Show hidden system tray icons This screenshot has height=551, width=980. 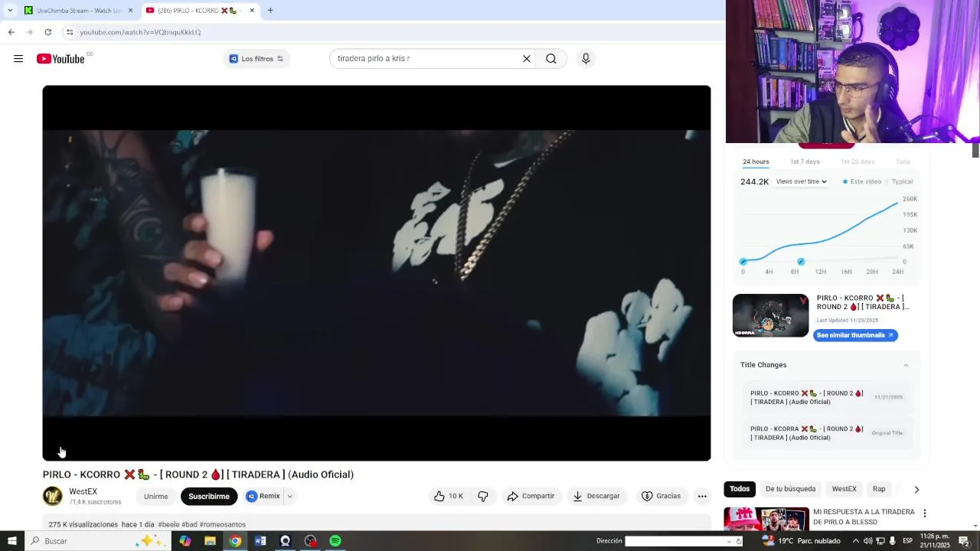(x=856, y=541)
